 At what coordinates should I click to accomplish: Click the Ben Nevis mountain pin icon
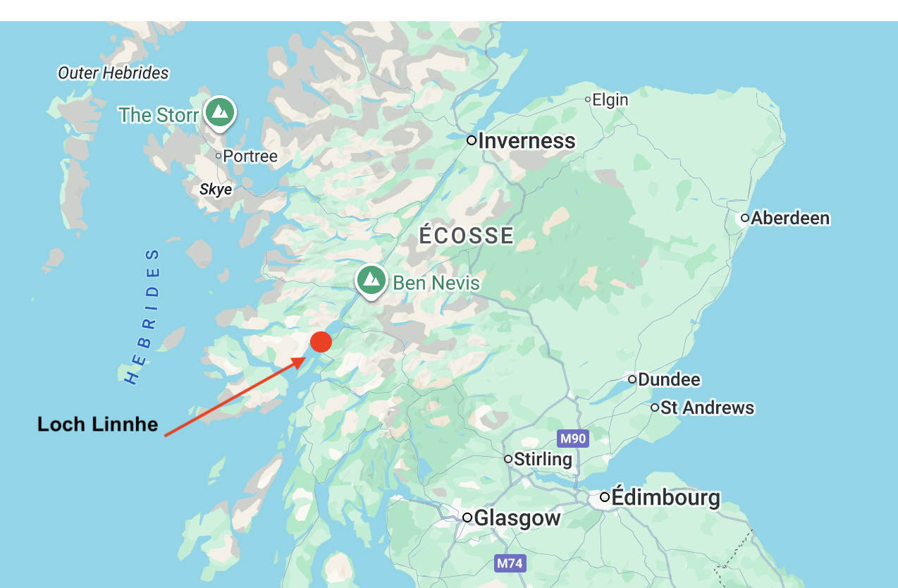[371, 282]
